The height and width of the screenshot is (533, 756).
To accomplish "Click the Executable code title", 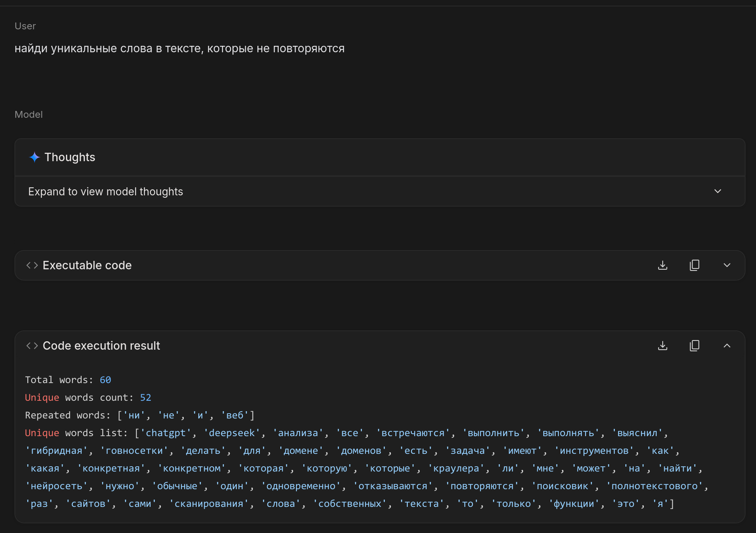I will [x=87, y=265].
